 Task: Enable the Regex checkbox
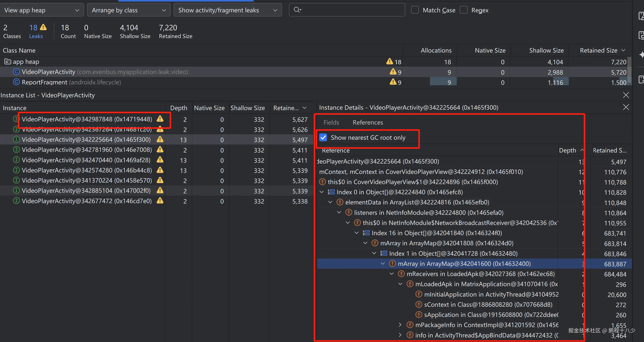click(x=463, y=10)
